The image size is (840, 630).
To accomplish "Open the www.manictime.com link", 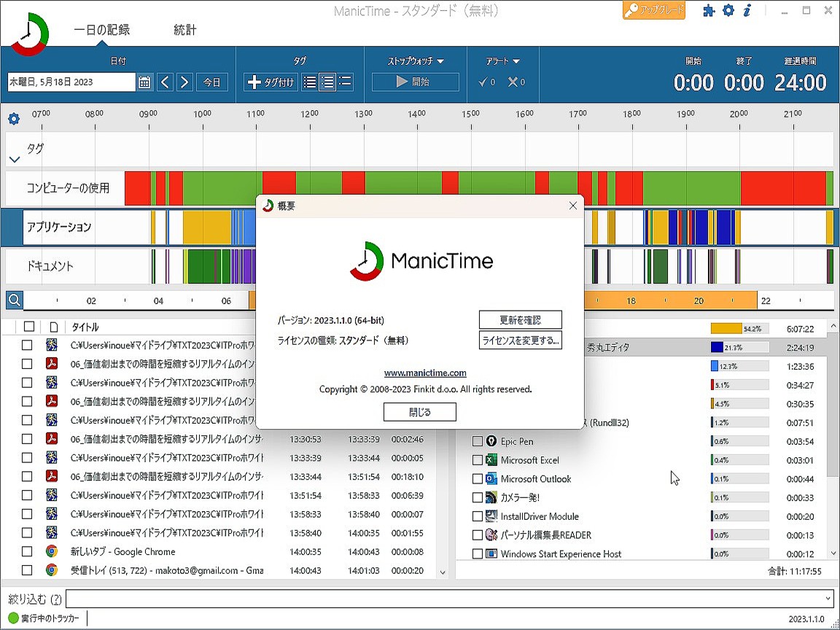I will click(x=425, y=373).
